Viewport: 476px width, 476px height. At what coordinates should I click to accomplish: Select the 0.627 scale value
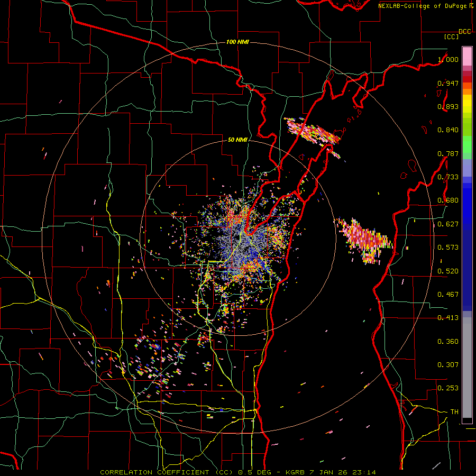tap(448, 224)
